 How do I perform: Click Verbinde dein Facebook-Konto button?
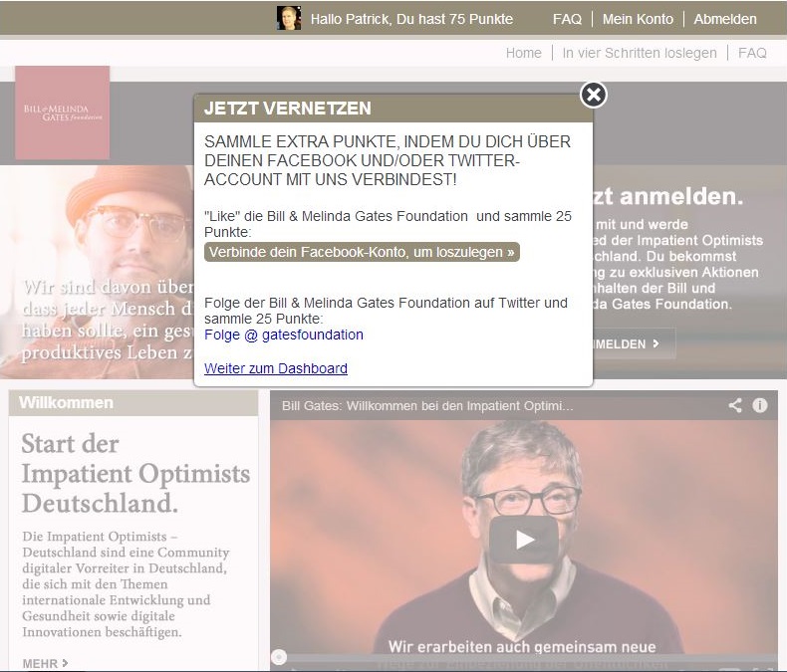point(362,252)
